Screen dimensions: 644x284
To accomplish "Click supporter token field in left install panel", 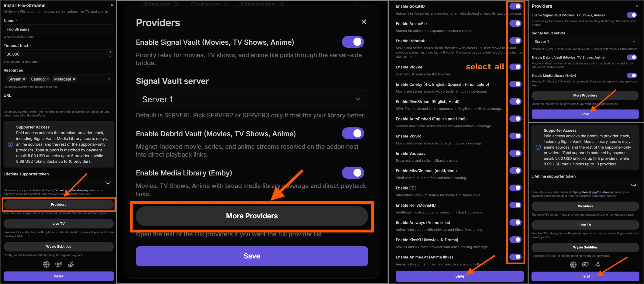I will pyautogui.click(x=59, y=183).
